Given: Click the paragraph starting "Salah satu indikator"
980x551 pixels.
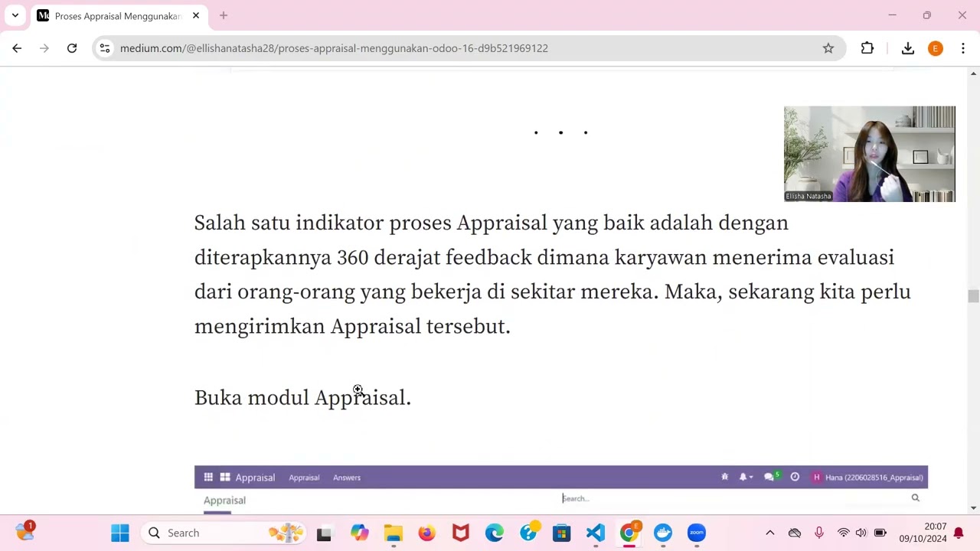Looking at the screenshot, I should click(552, 275).
